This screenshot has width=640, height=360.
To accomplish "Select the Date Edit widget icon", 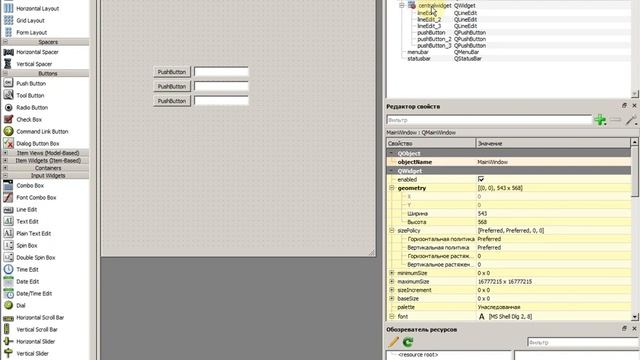I will (x=8, y=281).
